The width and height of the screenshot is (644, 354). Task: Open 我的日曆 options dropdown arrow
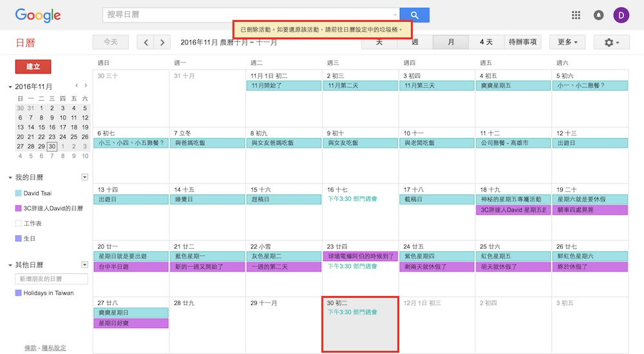[84, 177]
